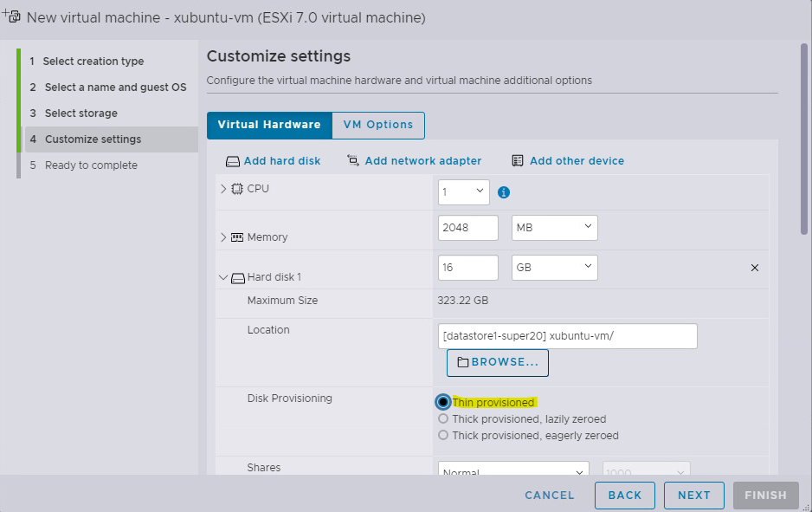Open the Memory unit MB dropdown

click(554, 228)
